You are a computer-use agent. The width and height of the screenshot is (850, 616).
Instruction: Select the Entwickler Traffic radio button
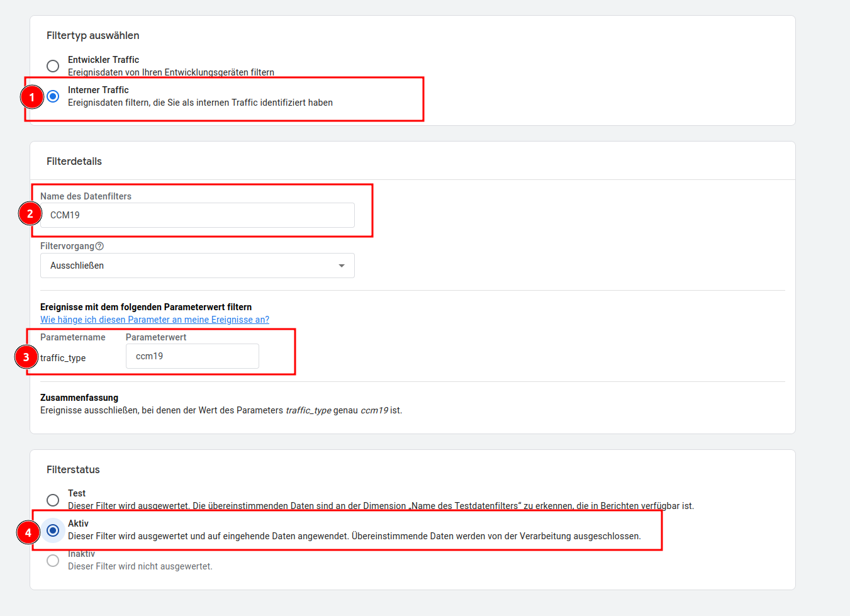(53, 66)
